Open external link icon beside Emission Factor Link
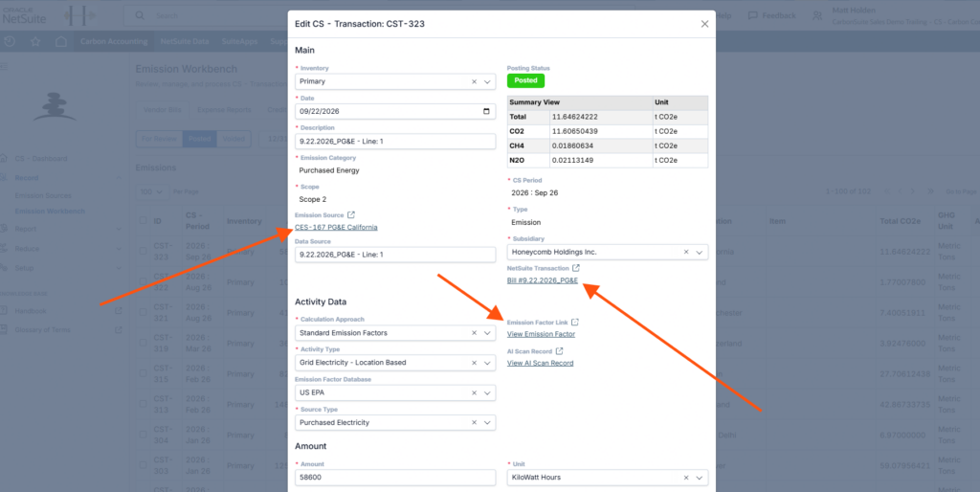980x492 pixels. point(575,323)
